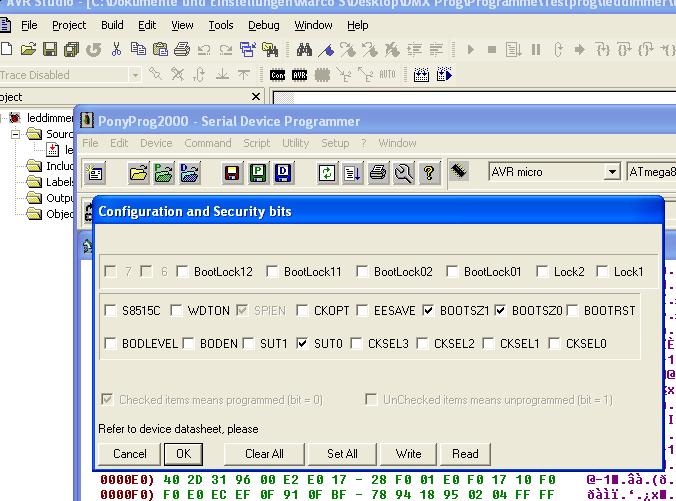The height and width of the screenshot is (501, 676).
Task: Open the AVR Studio Project menu
Action: pos(69,25)
